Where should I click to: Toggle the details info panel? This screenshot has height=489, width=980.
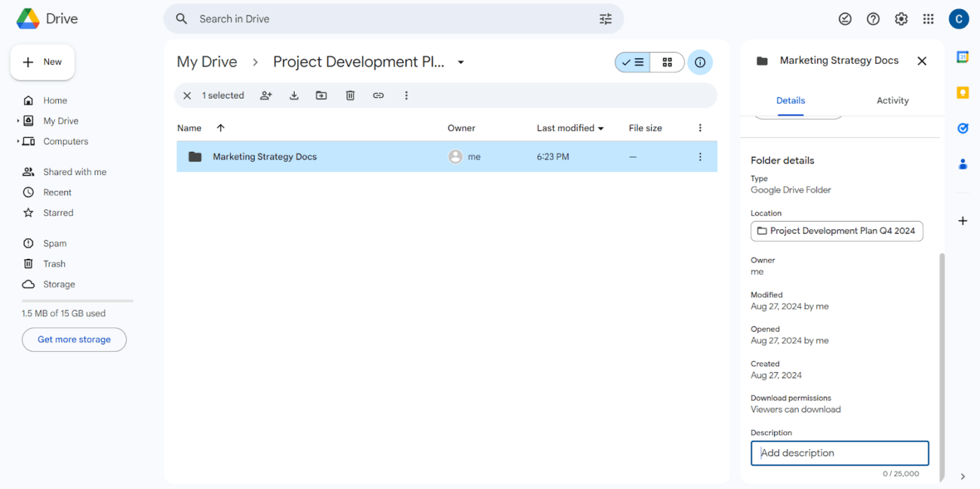(x=700, y=62)
